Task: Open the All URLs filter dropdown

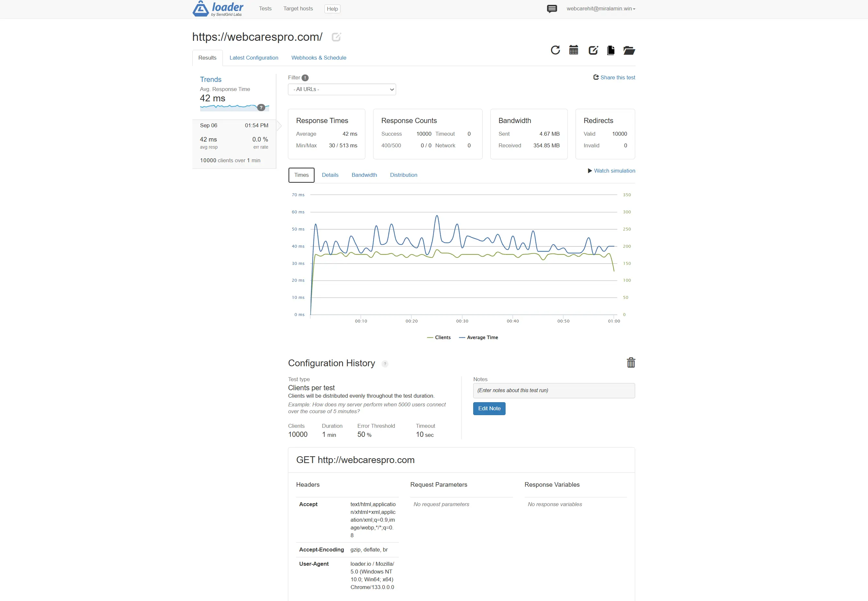Action: (342, 90)
